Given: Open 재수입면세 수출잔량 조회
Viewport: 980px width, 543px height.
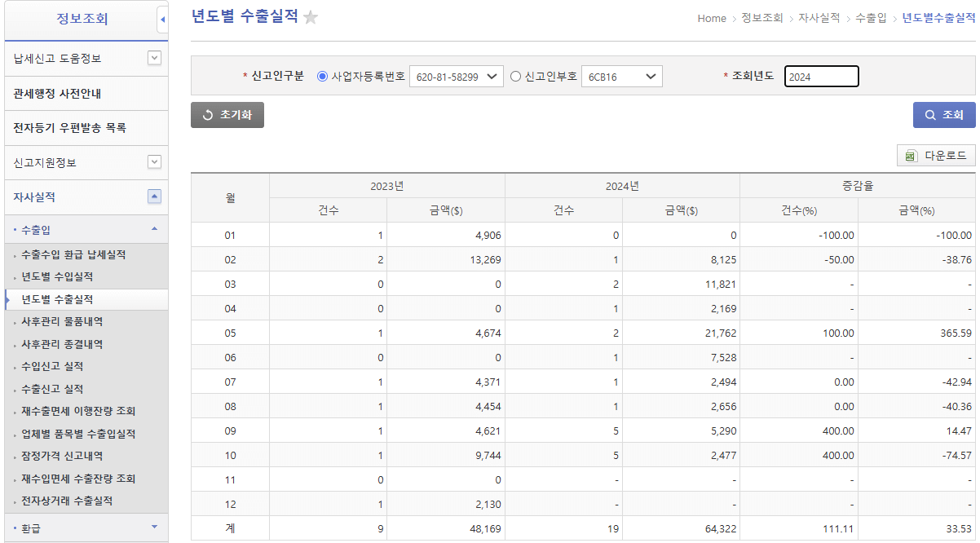Looking at the screenshot, I should (78, 479).
